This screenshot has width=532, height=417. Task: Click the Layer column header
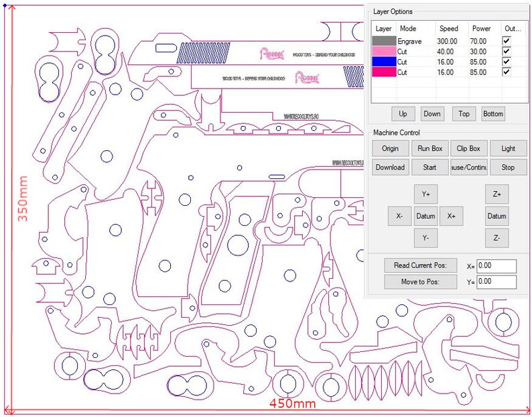pos(384,29)
